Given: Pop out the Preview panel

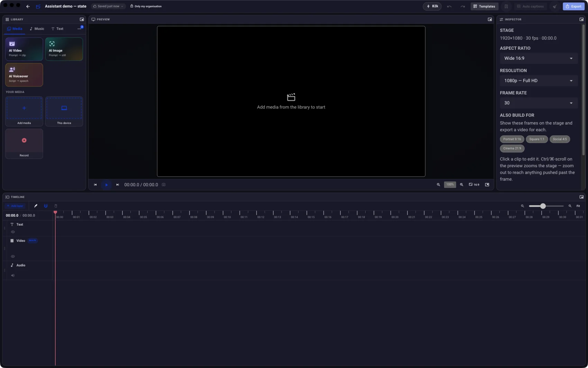Looking at the screenshot, I should pyautogui.click(x=490, y=19).
